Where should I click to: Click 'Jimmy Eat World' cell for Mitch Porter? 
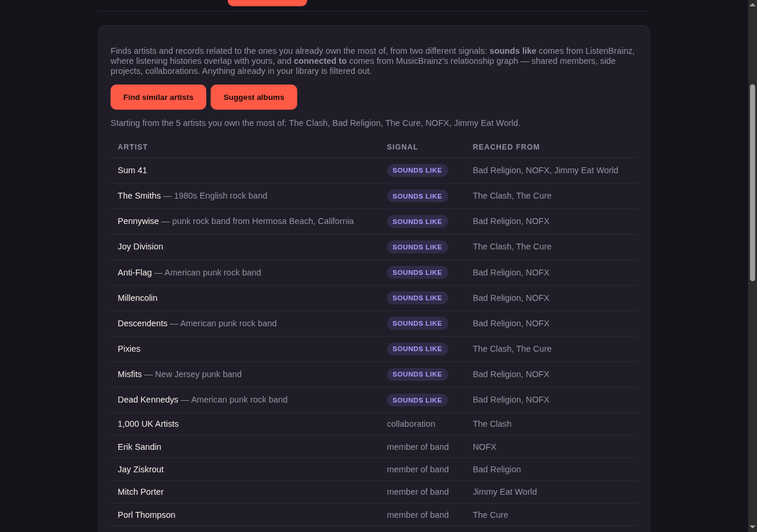click(x=505, y=492)
